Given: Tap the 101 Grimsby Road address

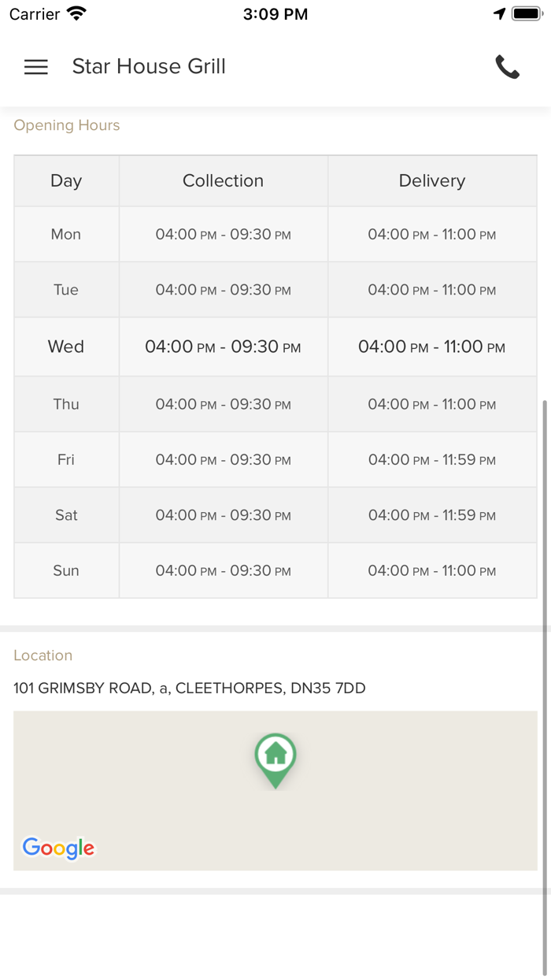Looking at the screenshot, I should pyautogui.click(x=190, y=688).
